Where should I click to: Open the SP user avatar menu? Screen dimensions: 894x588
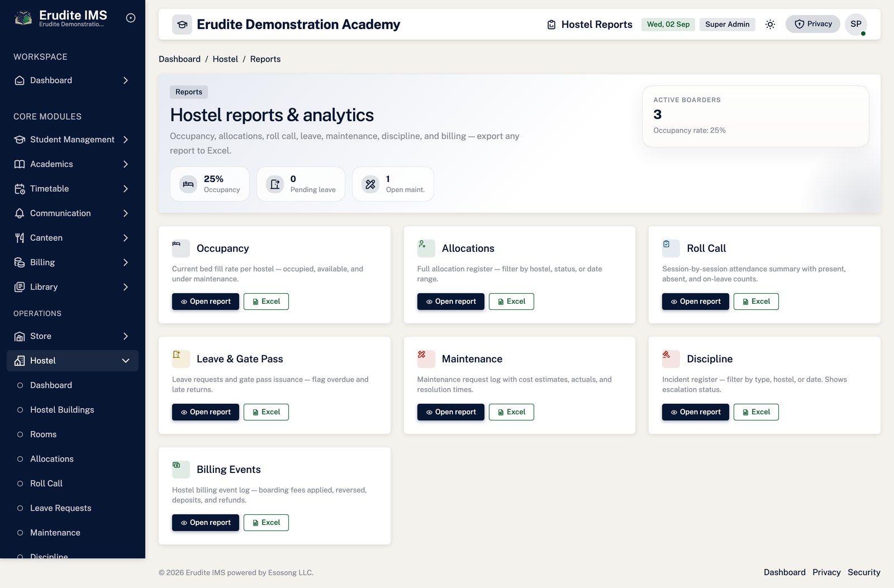[856, 24]
